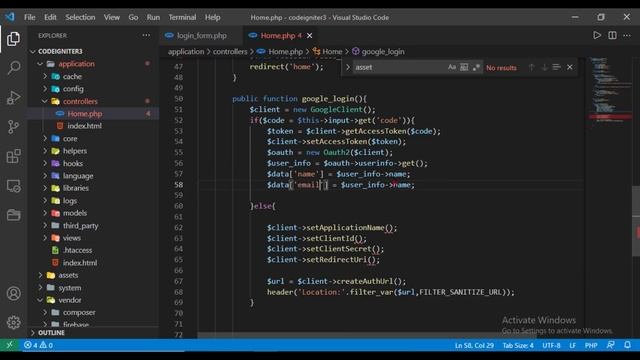
Task: Open the Selection menu
Action: [x=80, y=17]
